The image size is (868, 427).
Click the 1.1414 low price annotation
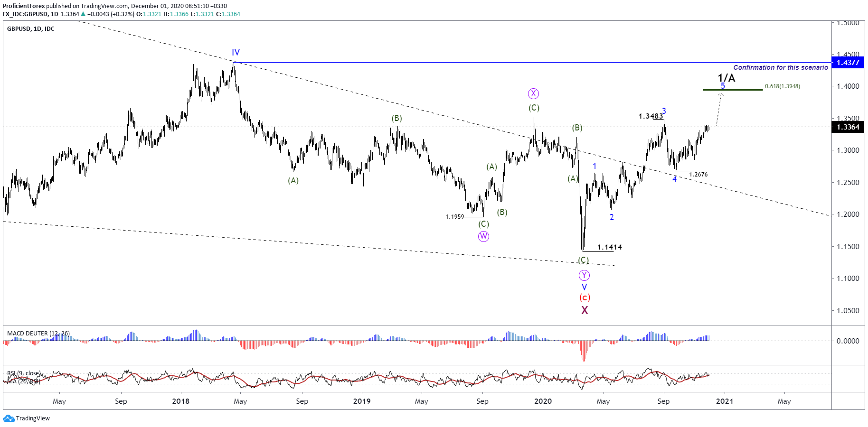coord(610,247)
